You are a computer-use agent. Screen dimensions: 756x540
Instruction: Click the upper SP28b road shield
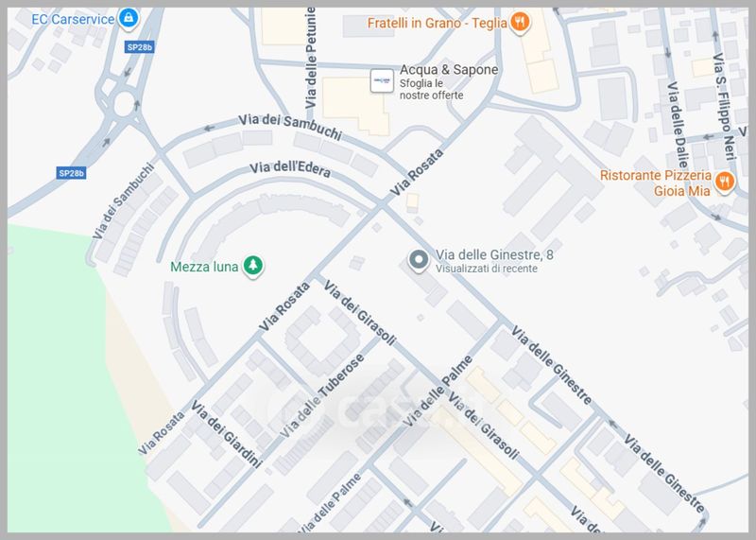(x=139, y=46)
